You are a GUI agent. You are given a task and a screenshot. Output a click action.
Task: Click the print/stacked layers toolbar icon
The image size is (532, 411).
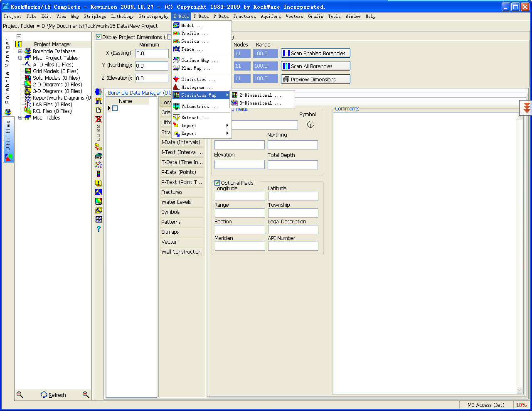(99, 156)
